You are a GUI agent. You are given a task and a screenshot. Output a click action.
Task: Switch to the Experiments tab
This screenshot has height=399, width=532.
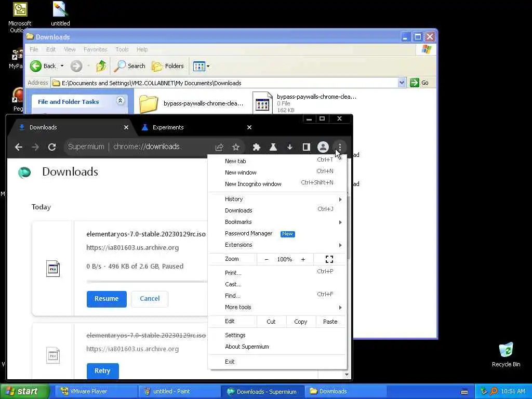(196, 128)
